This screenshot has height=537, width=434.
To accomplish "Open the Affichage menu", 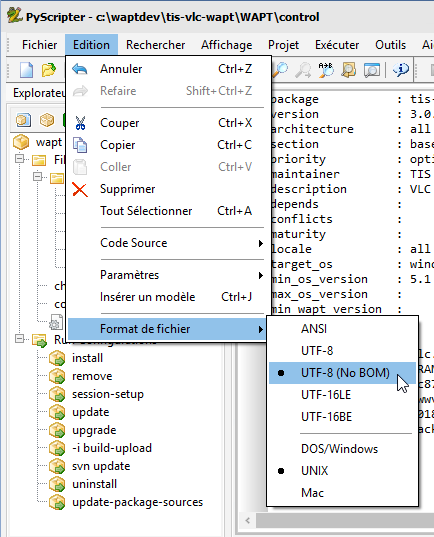I will 226,45.
